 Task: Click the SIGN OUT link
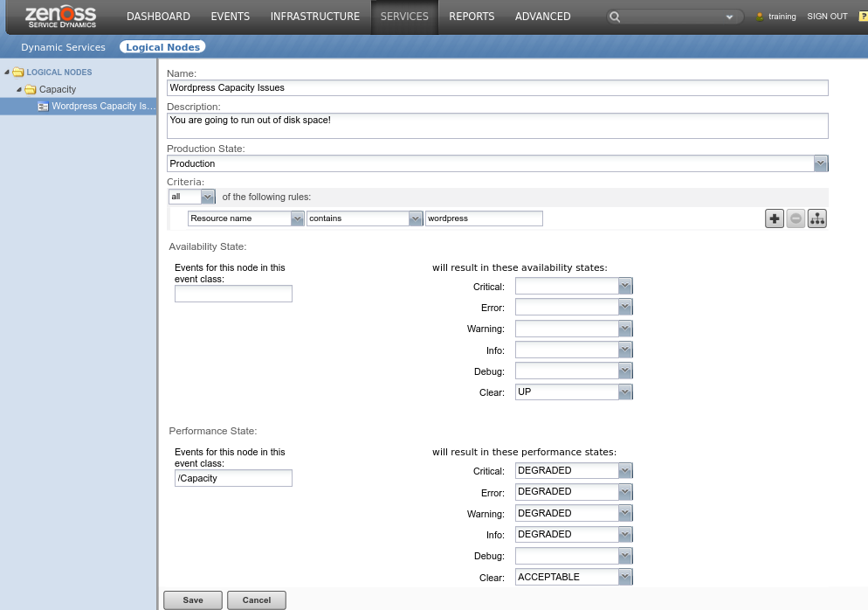click(x=827, y=17)
